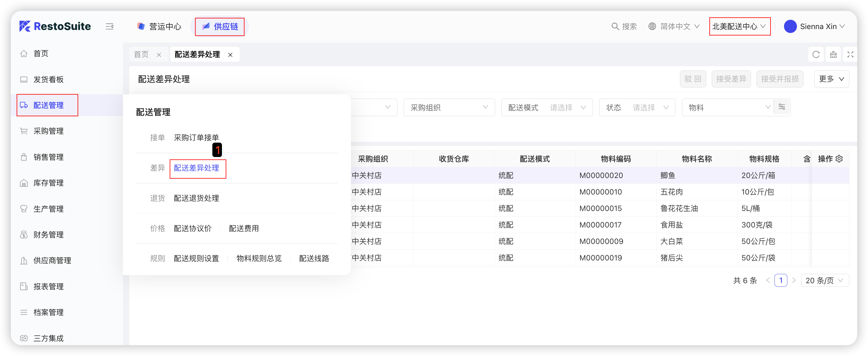Expand the 更多 dropdown button

click(831, 79)
